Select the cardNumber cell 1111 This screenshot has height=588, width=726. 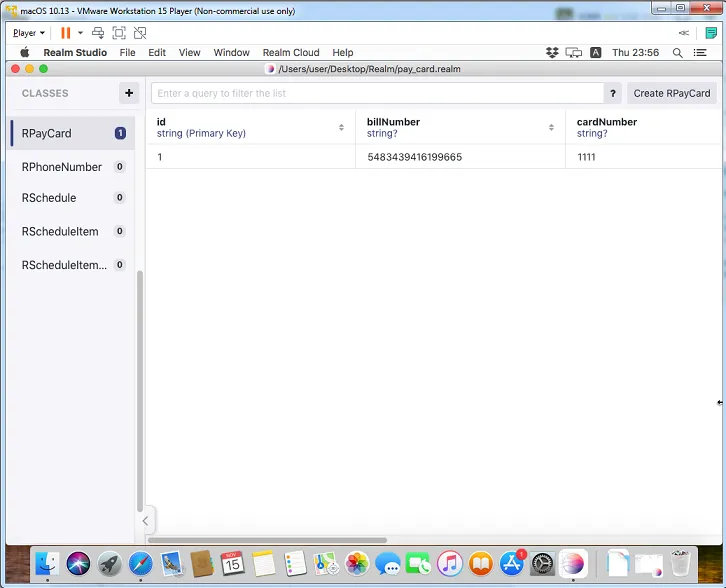click(644, 157)
